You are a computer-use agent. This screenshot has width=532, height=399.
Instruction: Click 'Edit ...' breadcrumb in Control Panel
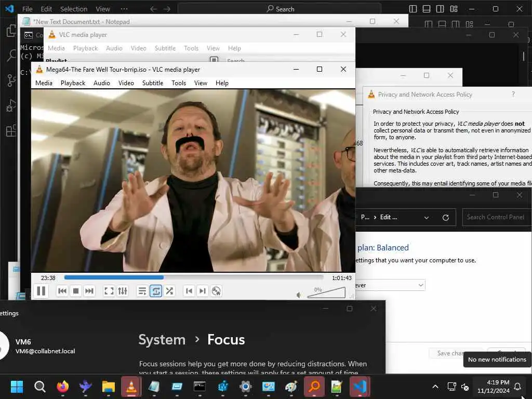[x=389, y=217]
